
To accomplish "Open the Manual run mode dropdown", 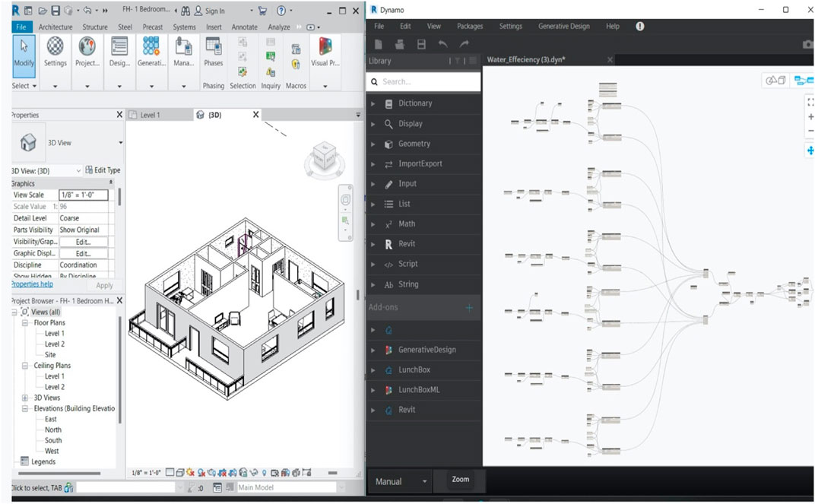I will point(401,482).
